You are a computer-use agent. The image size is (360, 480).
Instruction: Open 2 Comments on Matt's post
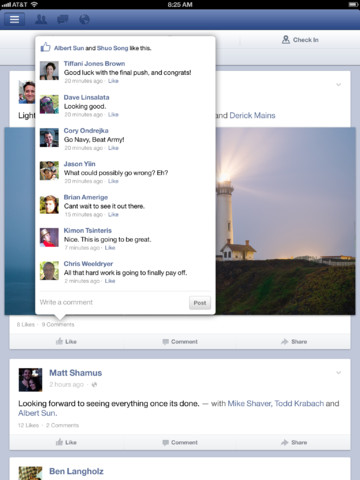click(x=62, y=425)
